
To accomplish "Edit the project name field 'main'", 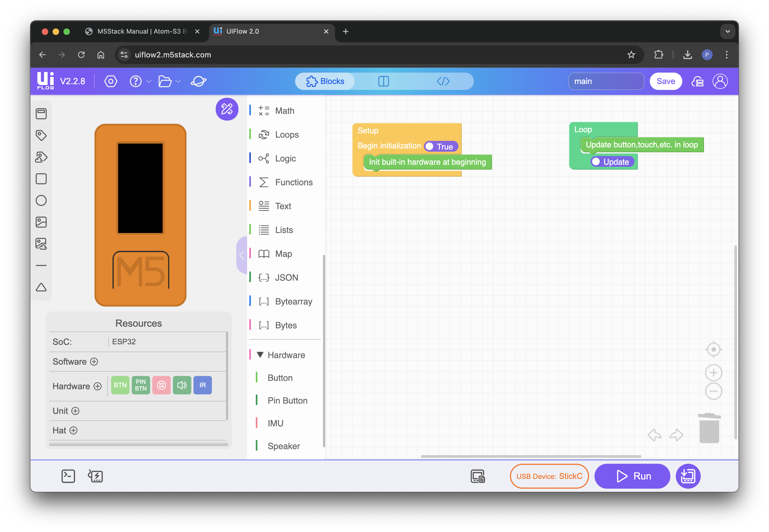I will [x=606, y=81].
